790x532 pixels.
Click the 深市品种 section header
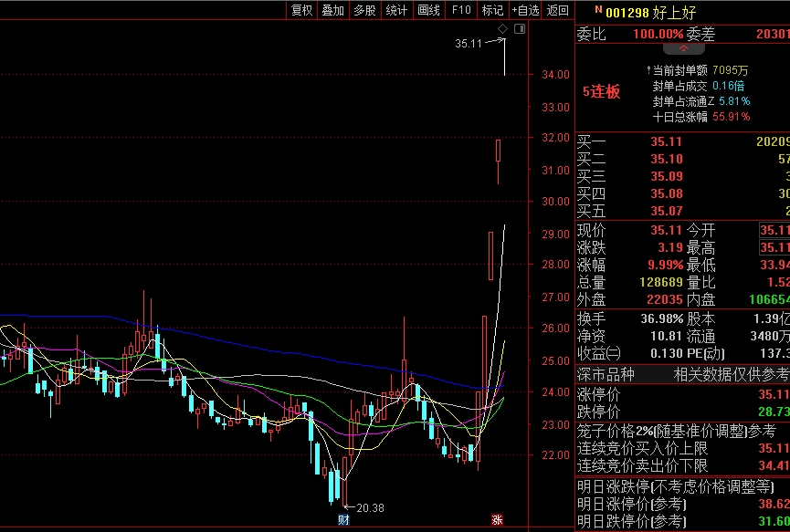coord(607,374)
